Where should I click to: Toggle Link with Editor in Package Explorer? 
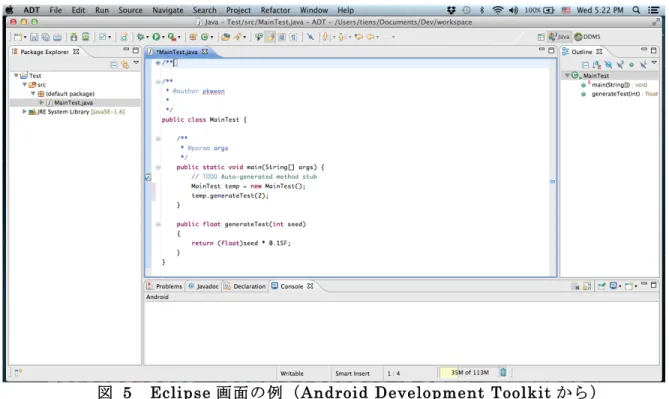point(125,65)
